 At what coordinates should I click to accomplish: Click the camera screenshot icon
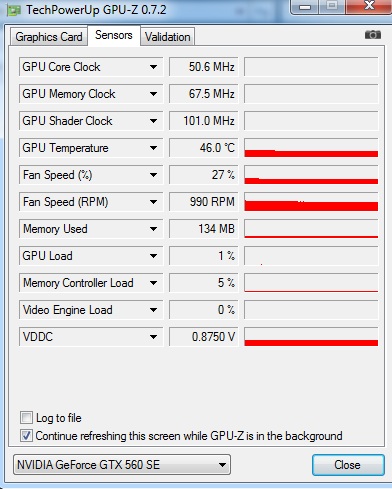point(373,35)
